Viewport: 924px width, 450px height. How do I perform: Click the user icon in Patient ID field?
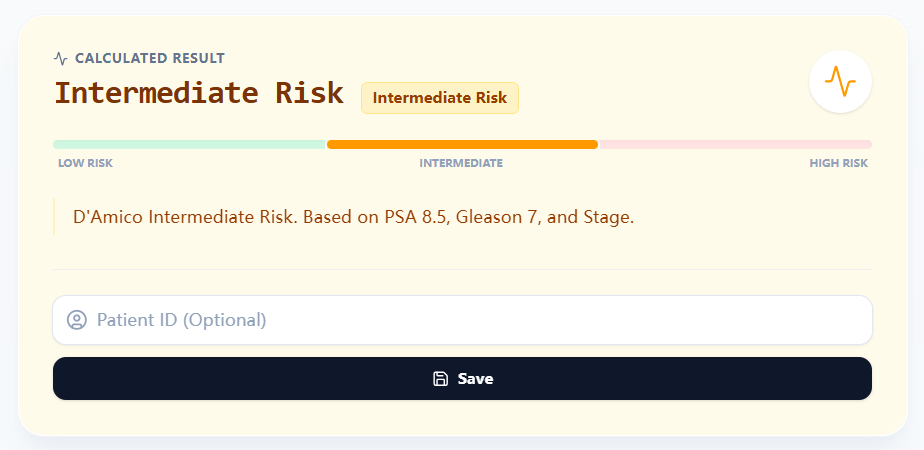pos(77,320)
